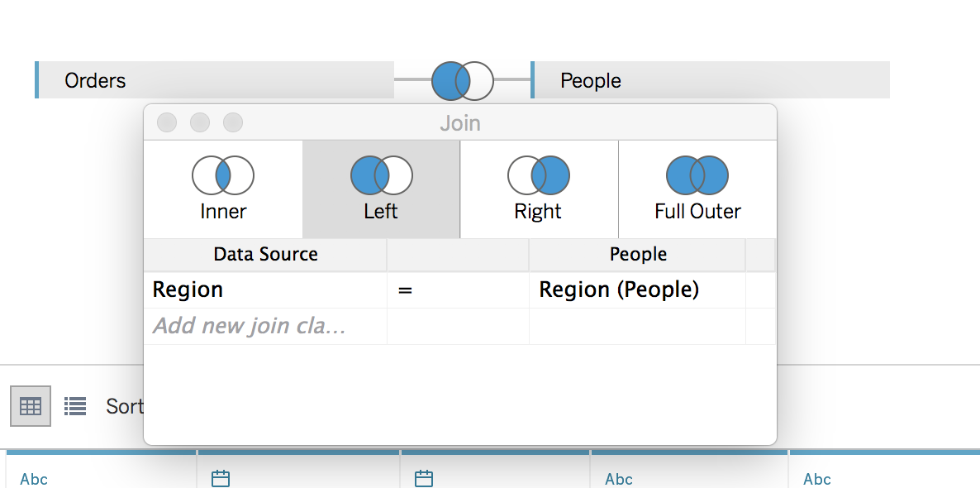Screen dimensions: 980x488
Task: Click the second calendar date type icon
Action: coord(424,478)
